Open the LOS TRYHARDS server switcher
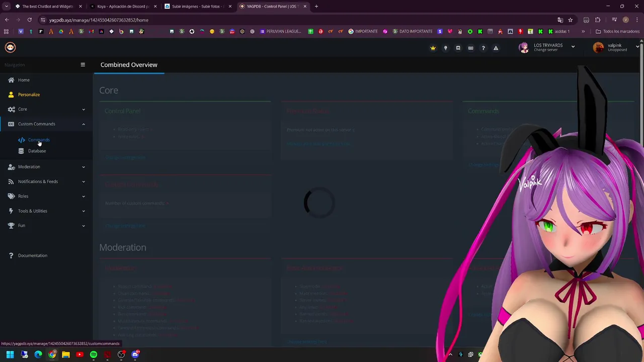This screenshot has width=644, height=362. pos(547,47)
